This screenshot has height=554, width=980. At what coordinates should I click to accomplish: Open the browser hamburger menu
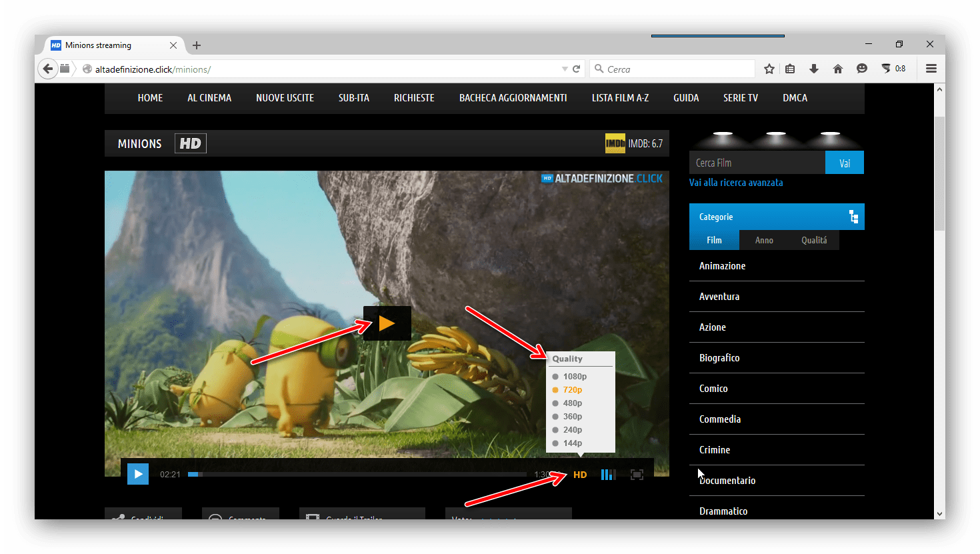(x=931, y=69)
